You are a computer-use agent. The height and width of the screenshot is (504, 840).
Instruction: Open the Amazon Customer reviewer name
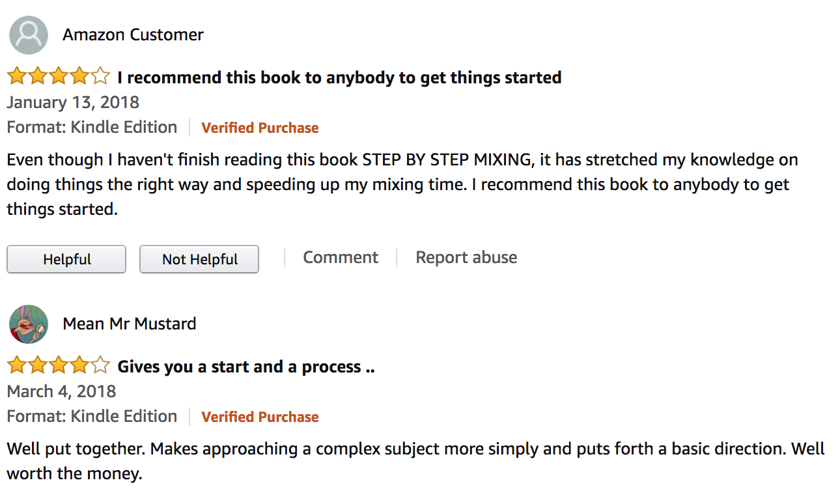point(133,35)
